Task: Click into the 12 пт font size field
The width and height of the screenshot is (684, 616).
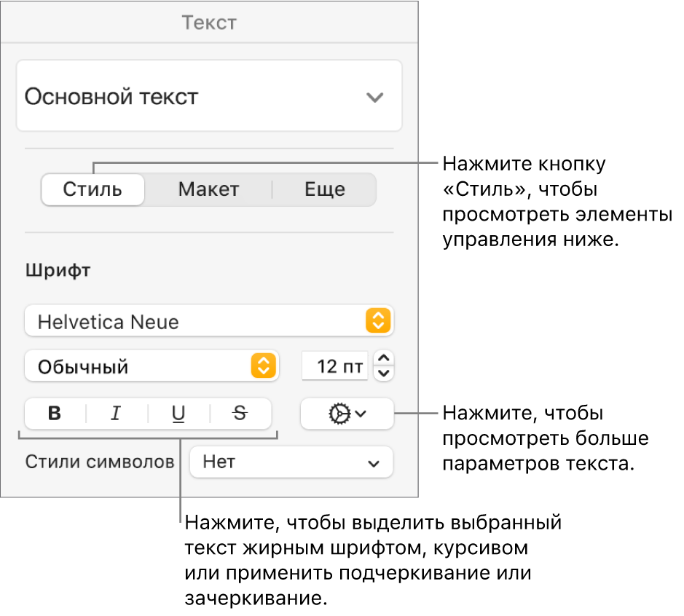Action: point(335,366)
